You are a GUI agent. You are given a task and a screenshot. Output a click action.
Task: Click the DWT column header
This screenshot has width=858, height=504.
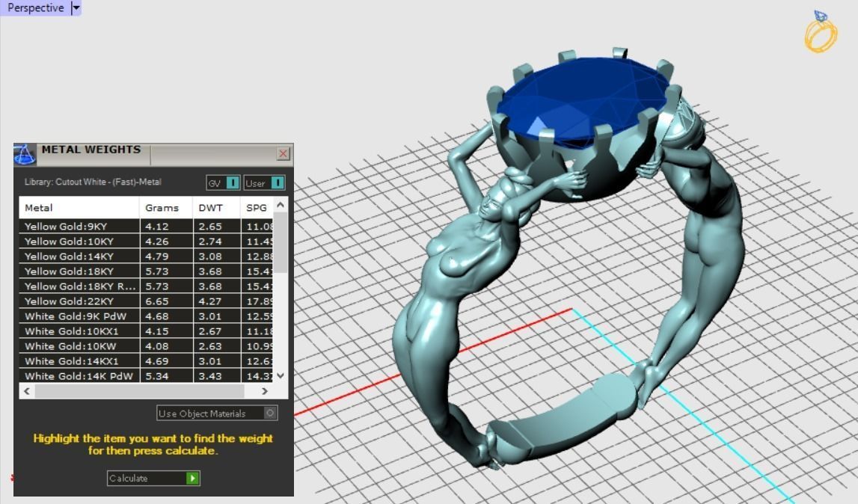(x=216, y=208)
